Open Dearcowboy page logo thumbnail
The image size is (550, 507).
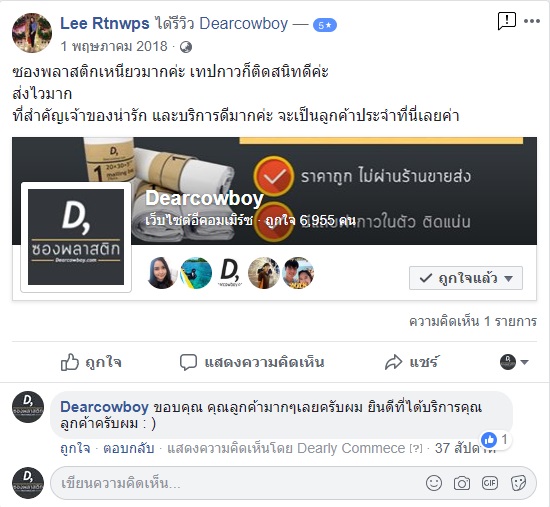[76, 237]
